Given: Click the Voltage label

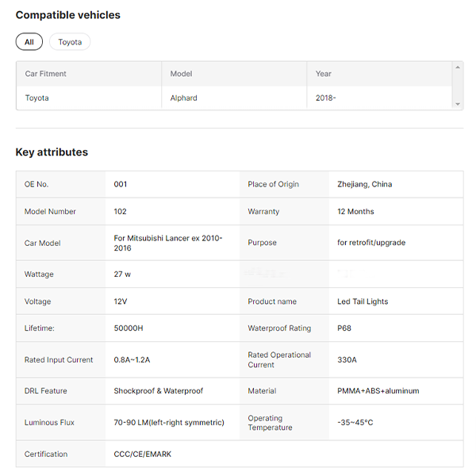Looking at the screenshot, I should pos(37,301).
